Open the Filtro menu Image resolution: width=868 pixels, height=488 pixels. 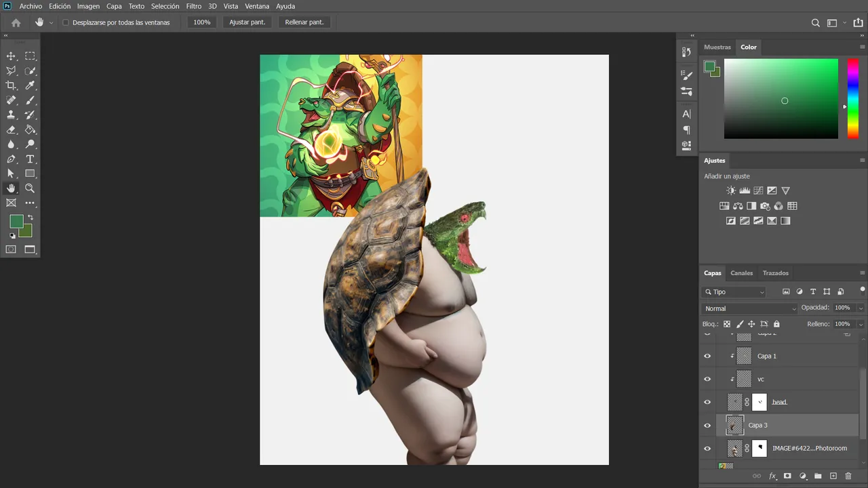pyautogui.click(x=194, y=6)
